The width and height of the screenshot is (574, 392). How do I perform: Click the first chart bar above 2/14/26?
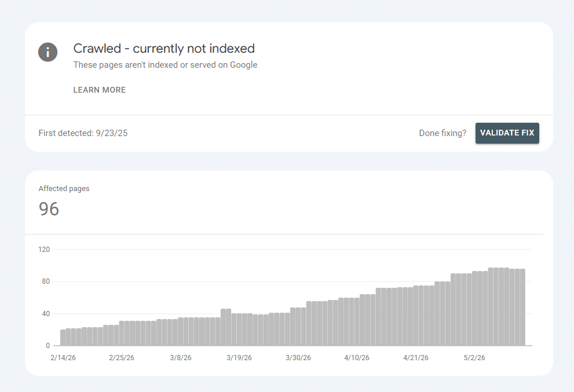pos(63,338)
